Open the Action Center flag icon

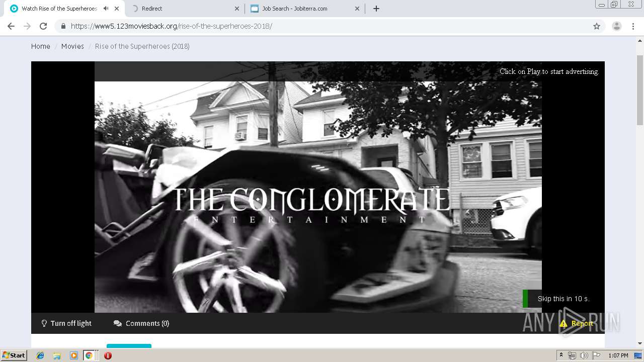[596, 355]
